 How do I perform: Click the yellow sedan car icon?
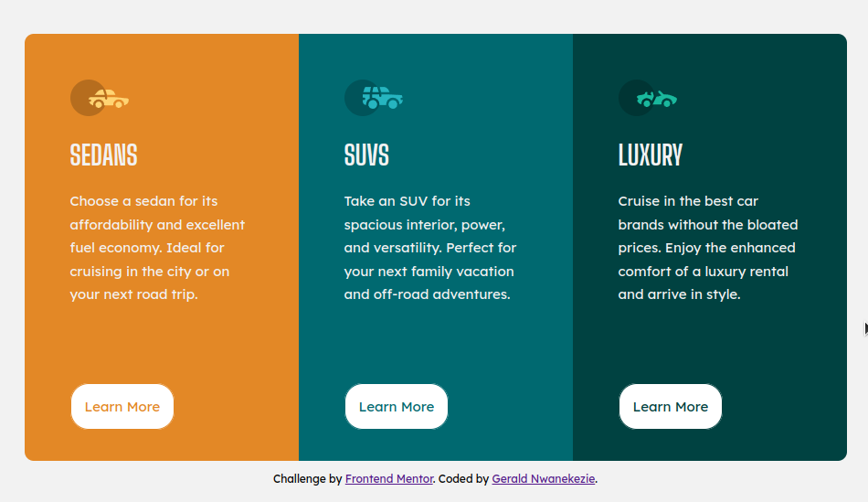click(x=109, y=99)
